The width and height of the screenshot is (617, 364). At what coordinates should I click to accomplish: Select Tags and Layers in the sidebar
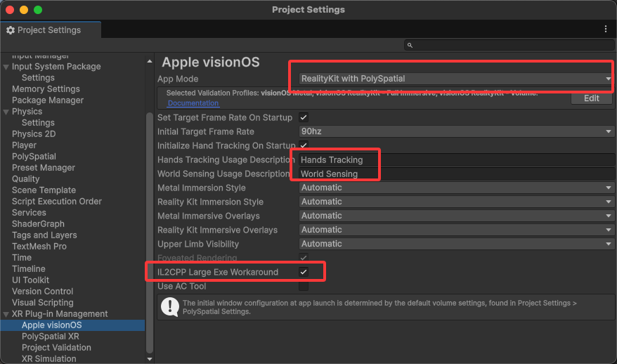44,235
